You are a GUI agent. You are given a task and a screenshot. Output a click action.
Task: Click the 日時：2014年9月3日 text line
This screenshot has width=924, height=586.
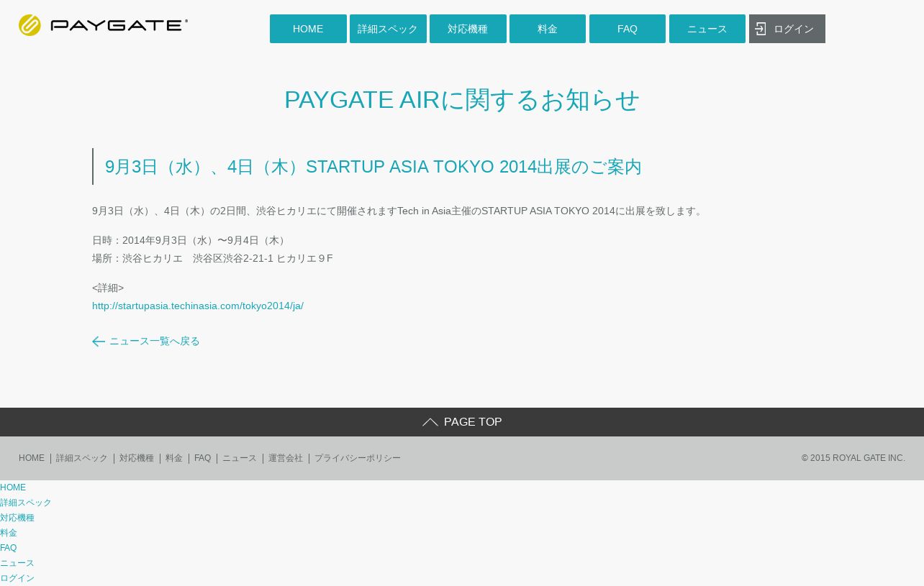coord(191,240)
